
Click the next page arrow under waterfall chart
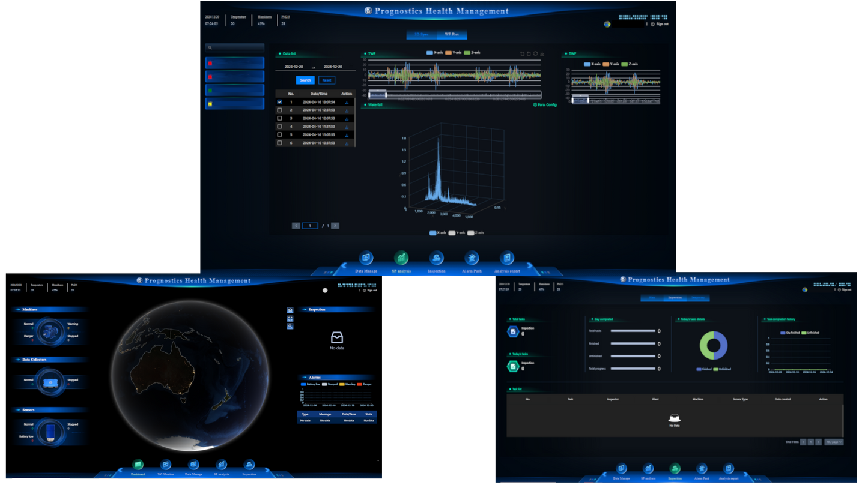pos(335,225)
